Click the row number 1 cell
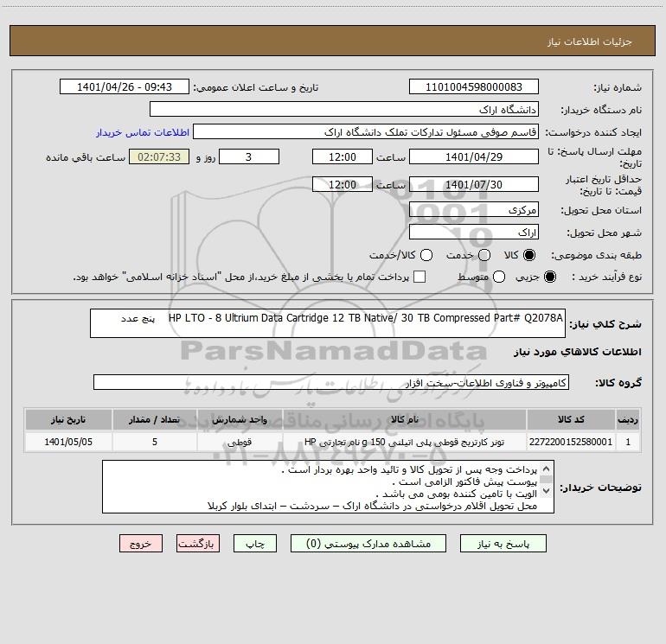The image size is (666, 644). point(628,442)
